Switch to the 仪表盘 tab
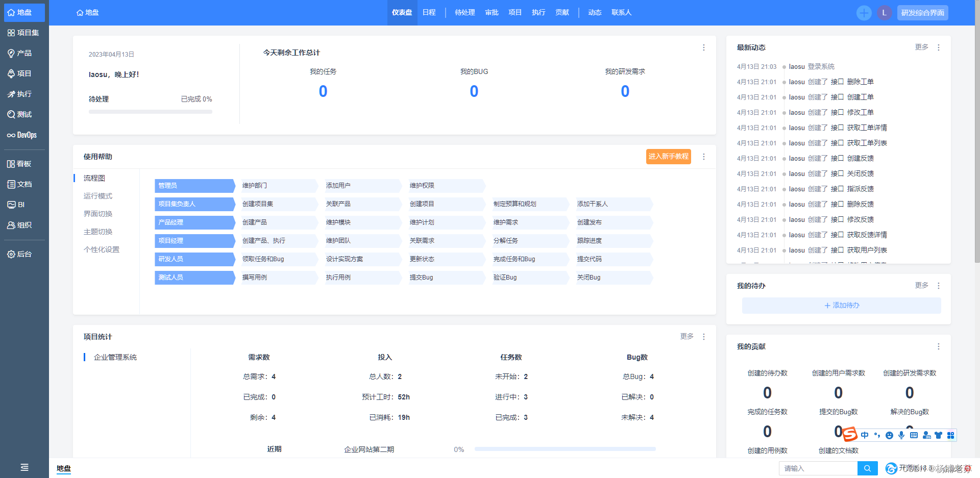Image resolution: width=980 pixels, height=478 pixels. pos(402,13)
